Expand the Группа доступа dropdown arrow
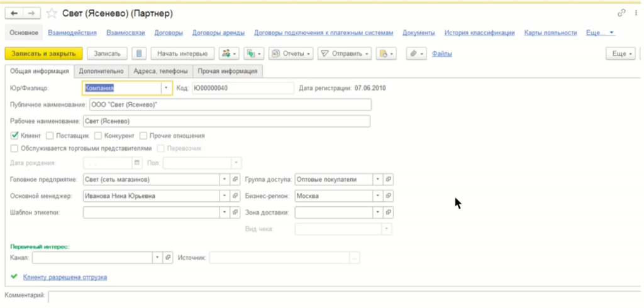 point(378,180)
